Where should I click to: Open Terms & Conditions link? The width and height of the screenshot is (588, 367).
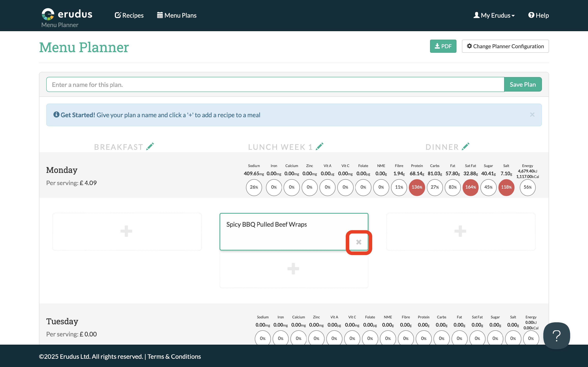(174, 356)
